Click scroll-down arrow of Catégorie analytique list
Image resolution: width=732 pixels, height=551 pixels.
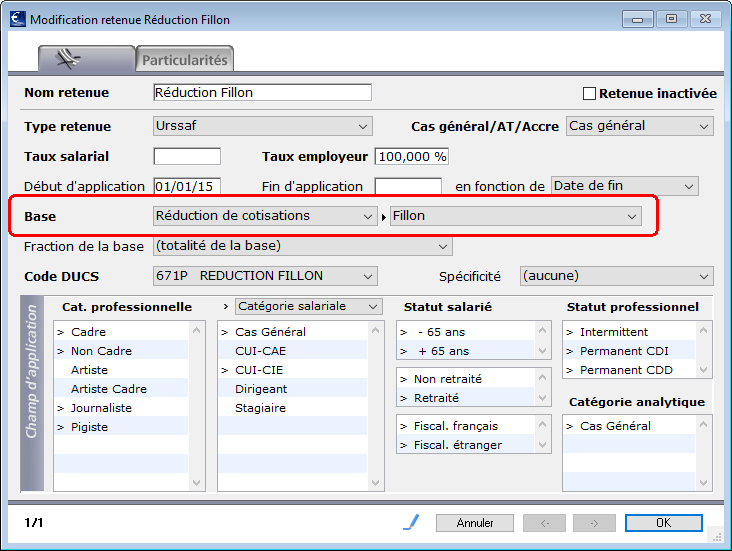click(x=704, y=483)
